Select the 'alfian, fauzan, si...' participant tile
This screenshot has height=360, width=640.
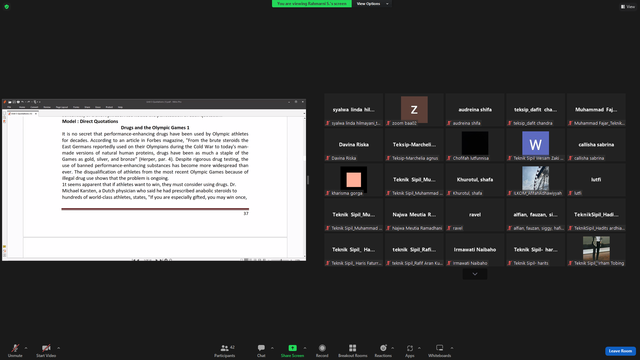click(536, 215)
